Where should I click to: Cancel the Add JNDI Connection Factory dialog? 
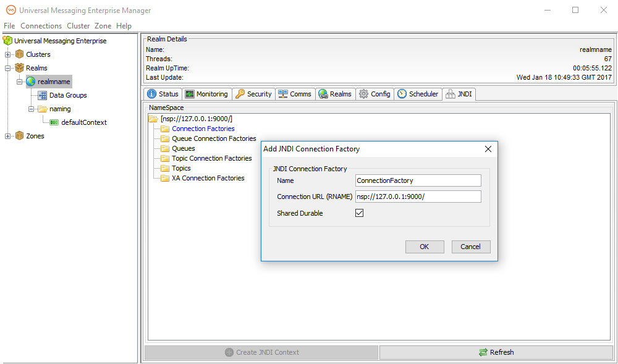click(471, 247)
